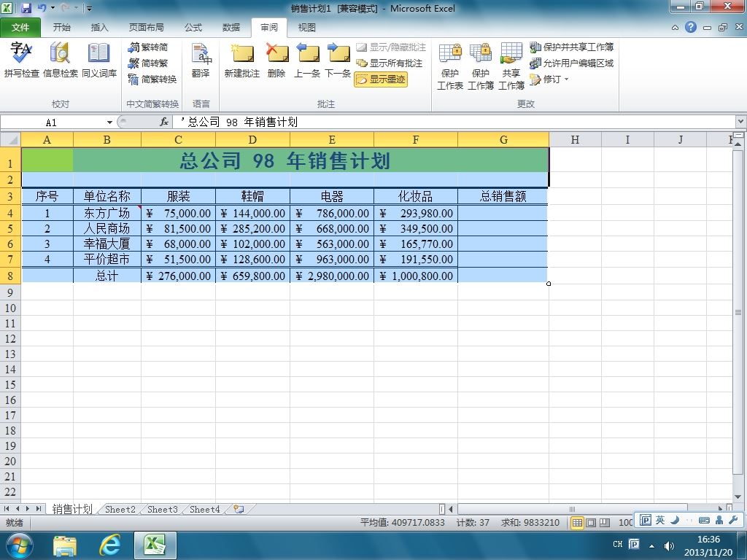The width and height of the screenshot is (747, 560).
Task: Delete the comment with 删除
Action: 276,61
